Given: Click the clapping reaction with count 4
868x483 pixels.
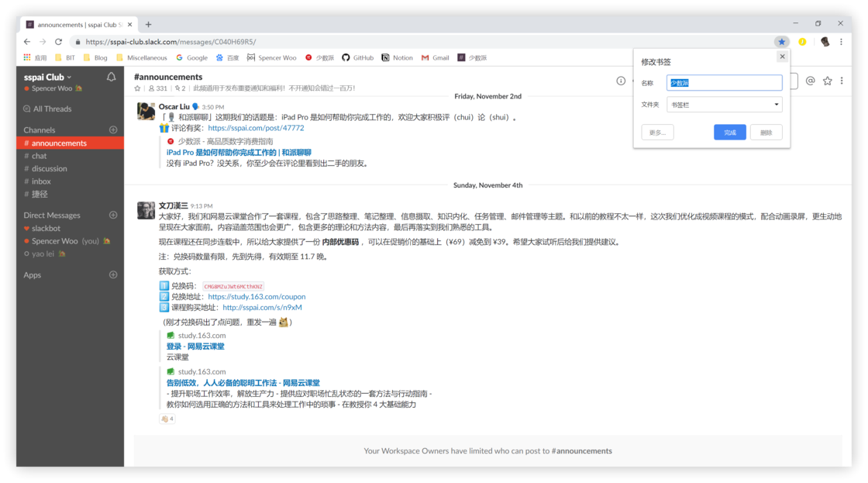Looking at the screenshot, I should [x=167, y=419].
